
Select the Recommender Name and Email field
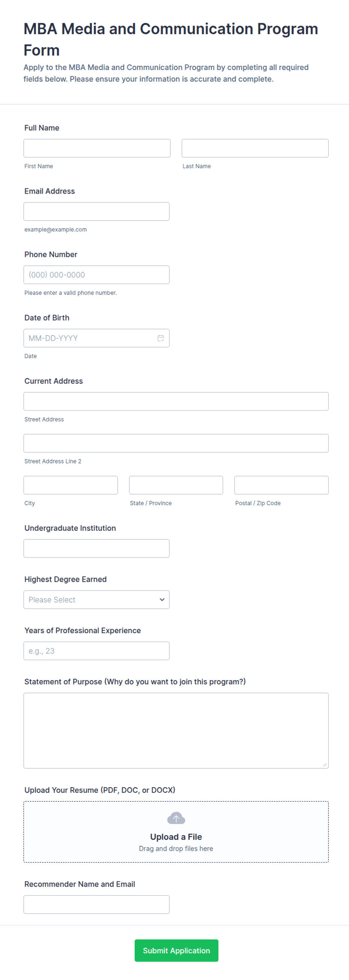pos(96,904)
